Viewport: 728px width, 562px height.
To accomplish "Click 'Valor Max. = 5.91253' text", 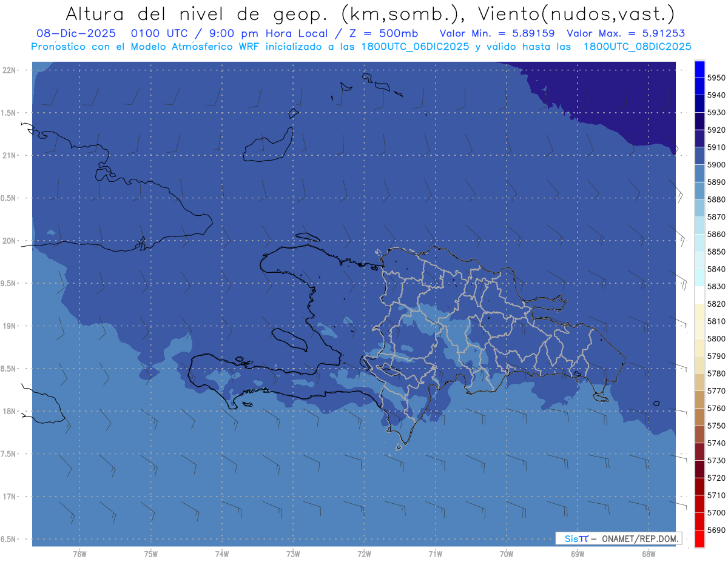I will (625, 33).
